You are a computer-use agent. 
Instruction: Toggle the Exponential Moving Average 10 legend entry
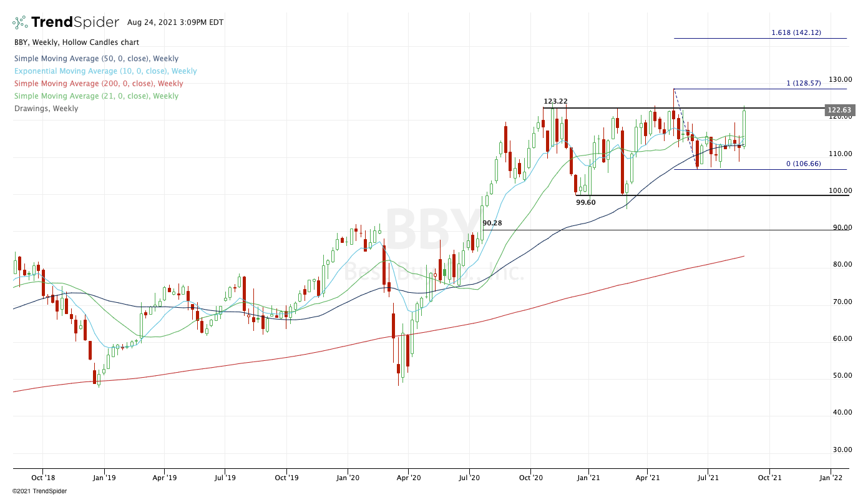point(105,71)
